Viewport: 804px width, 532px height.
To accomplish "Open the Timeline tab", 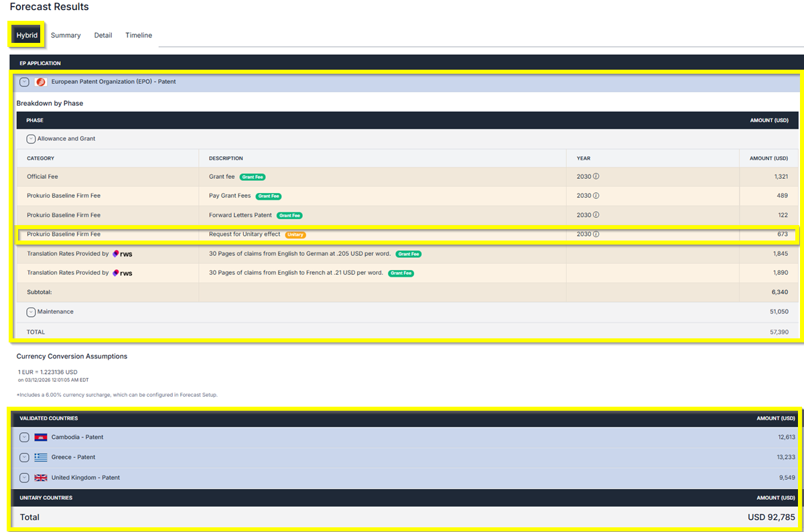I will pyautogui.click(x=139, y=36).
